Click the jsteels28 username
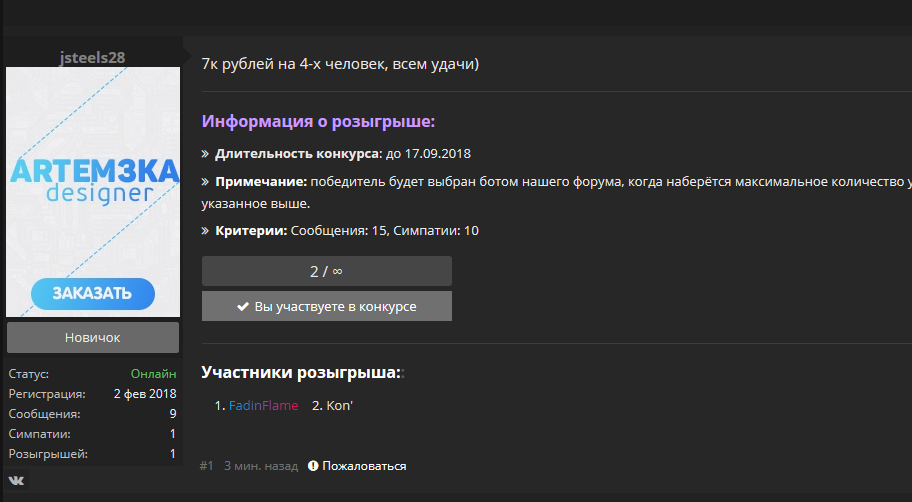 92,58
